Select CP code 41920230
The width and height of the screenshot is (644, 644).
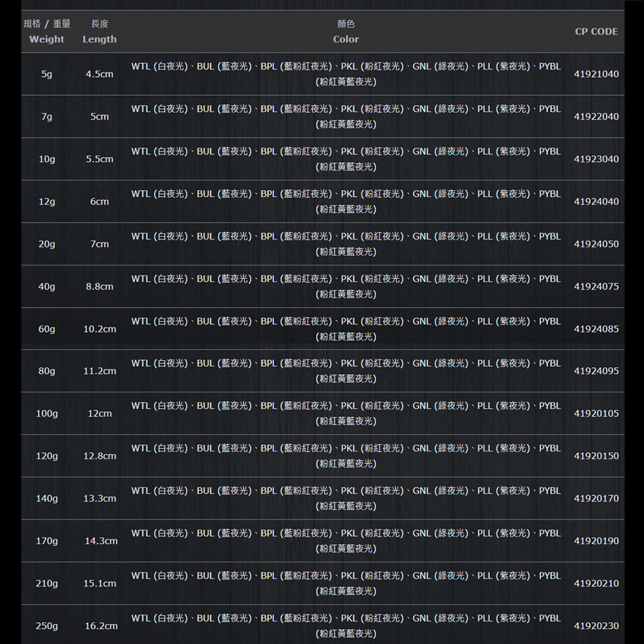(596, 626)
